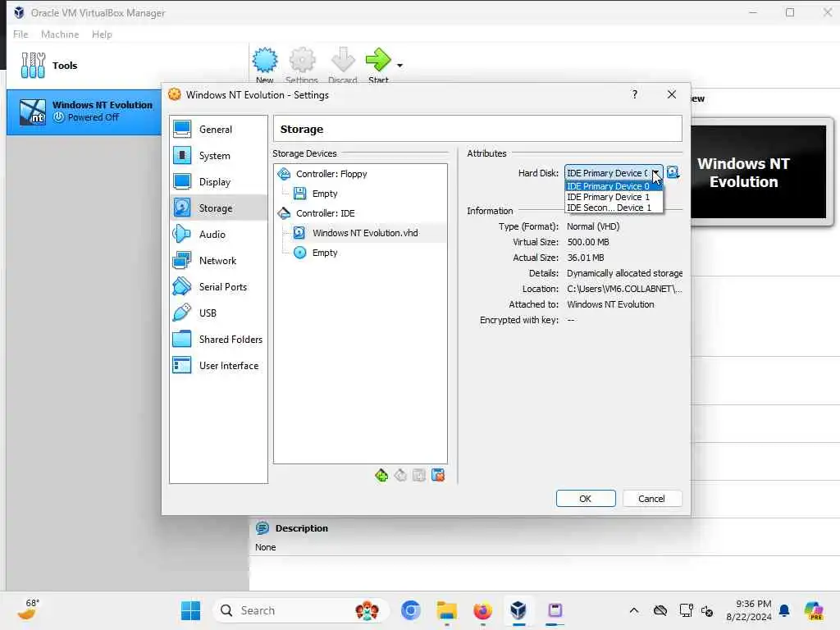Click the Description section header
Screen dimensions: 840x630
pos(302,528)
